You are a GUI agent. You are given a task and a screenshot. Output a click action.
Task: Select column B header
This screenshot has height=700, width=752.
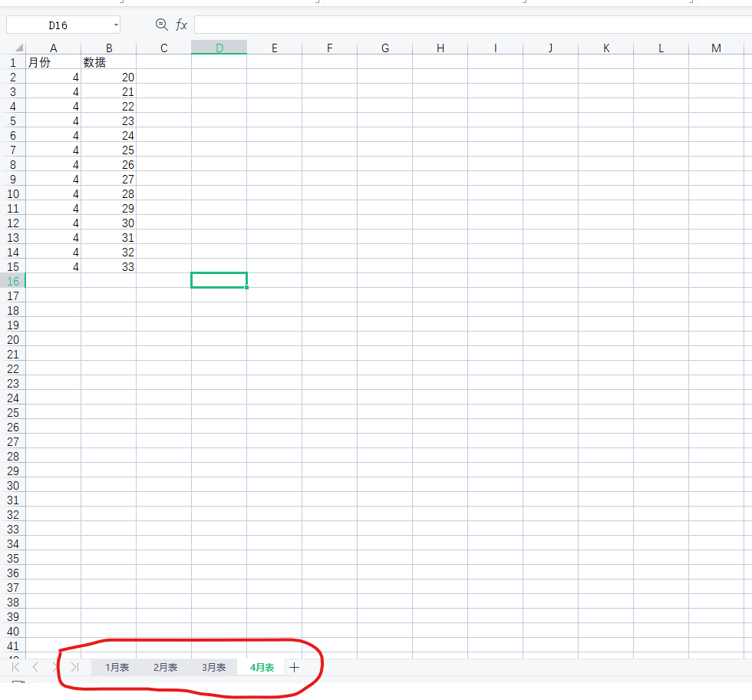point(109,48)
